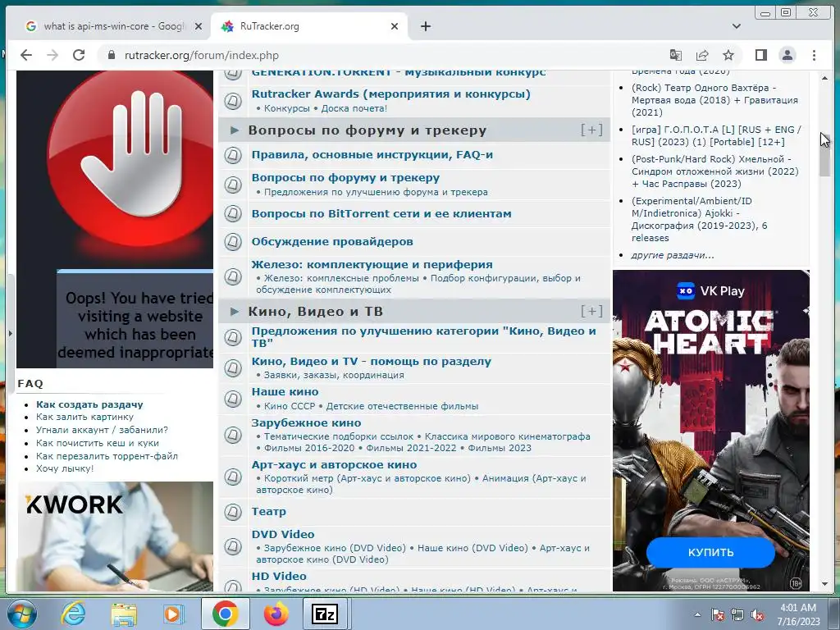The height and width of the screenshot is (630, 840).
Task: Open a new tab with plus button
Action: (426, 26)
